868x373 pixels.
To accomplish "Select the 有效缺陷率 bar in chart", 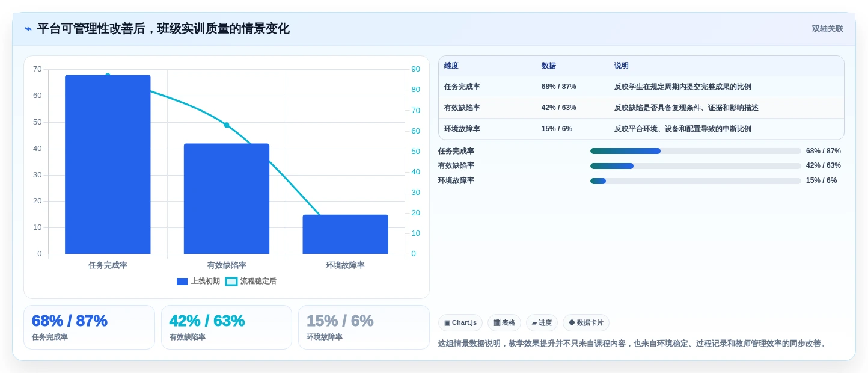I will click(x=227, y=199).
